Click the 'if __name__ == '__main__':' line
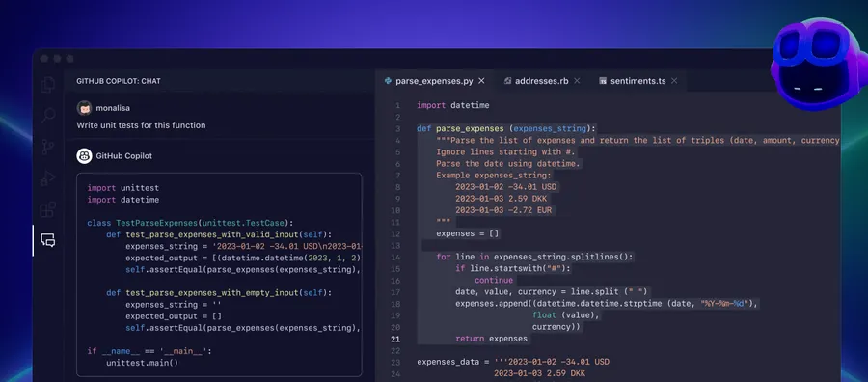This screenshot has height=382, width=868. click(x=149, y=351)
